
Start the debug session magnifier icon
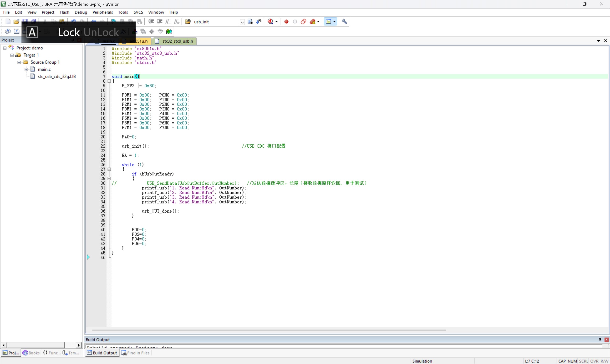[270, 22]
